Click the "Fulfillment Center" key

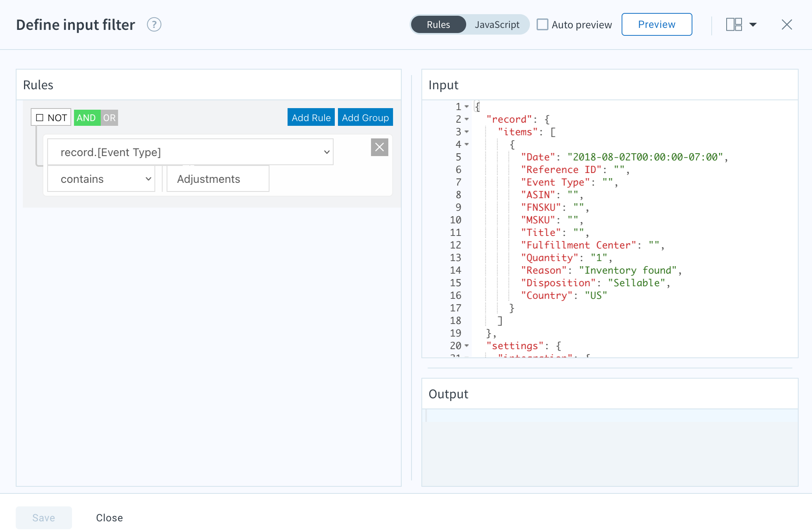(x=578, y=245)
